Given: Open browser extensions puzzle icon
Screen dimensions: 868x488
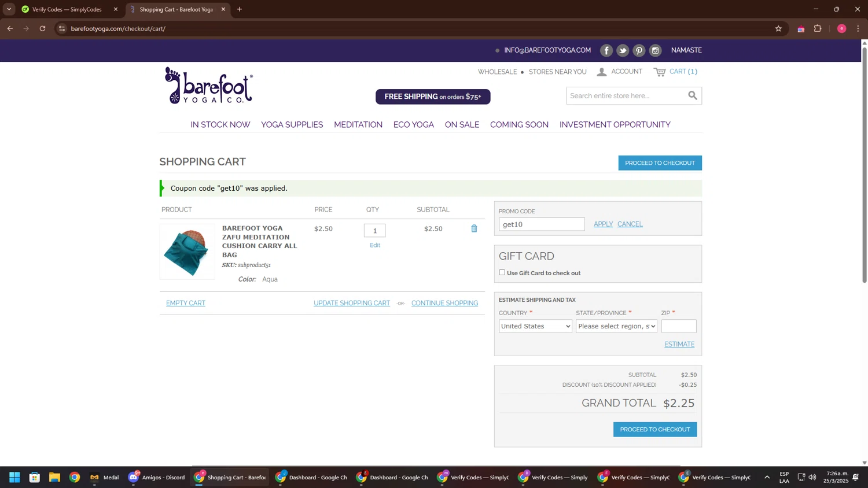Looking at the screenshot, I should pos(818,28).
